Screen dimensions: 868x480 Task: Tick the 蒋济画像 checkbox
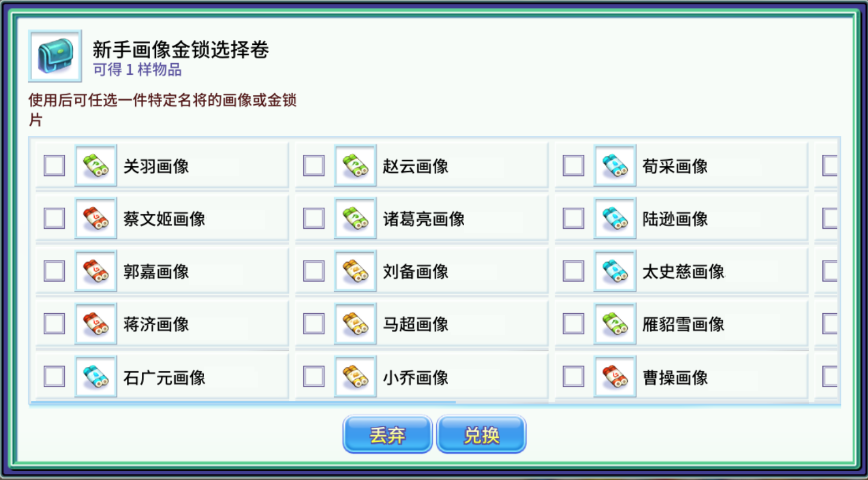pyautogui.click(x=54, y=324)
